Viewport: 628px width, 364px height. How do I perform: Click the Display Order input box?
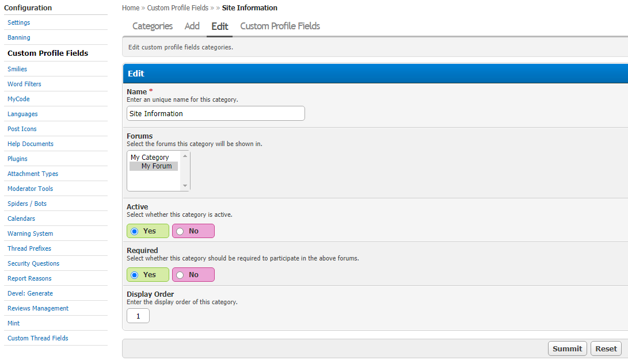[138, 316]
